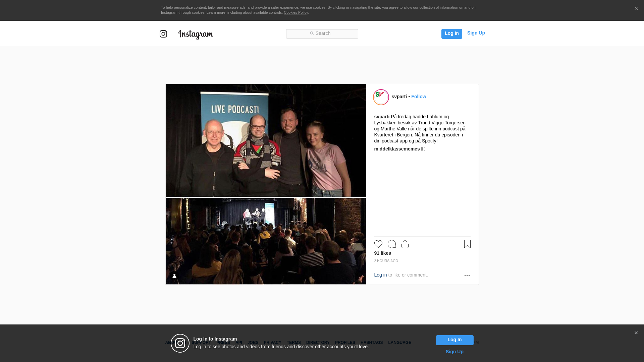Viewport: 644px width, 362px height.
Task: Share the post with share icon
Action: click(x=405, y=244)
